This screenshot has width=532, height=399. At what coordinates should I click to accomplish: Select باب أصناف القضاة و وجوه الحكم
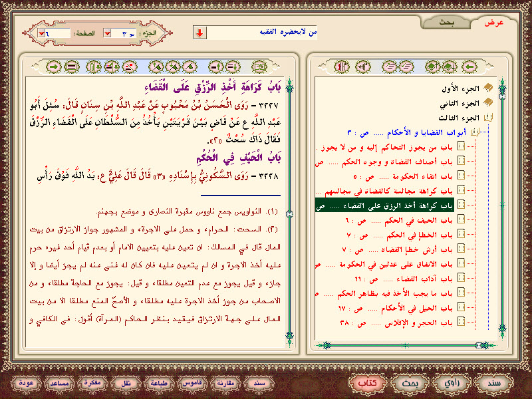pos(384,162)
